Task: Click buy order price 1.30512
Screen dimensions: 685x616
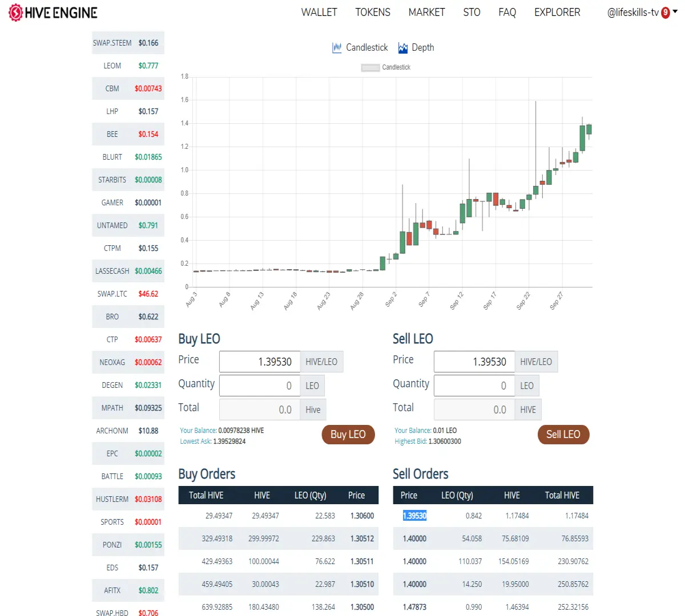Action: (362, 538)
